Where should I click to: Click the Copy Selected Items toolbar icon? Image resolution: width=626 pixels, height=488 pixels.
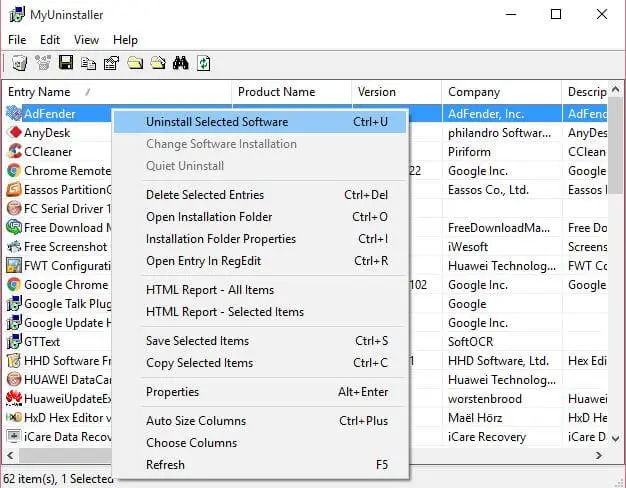(x=88, y=63)
